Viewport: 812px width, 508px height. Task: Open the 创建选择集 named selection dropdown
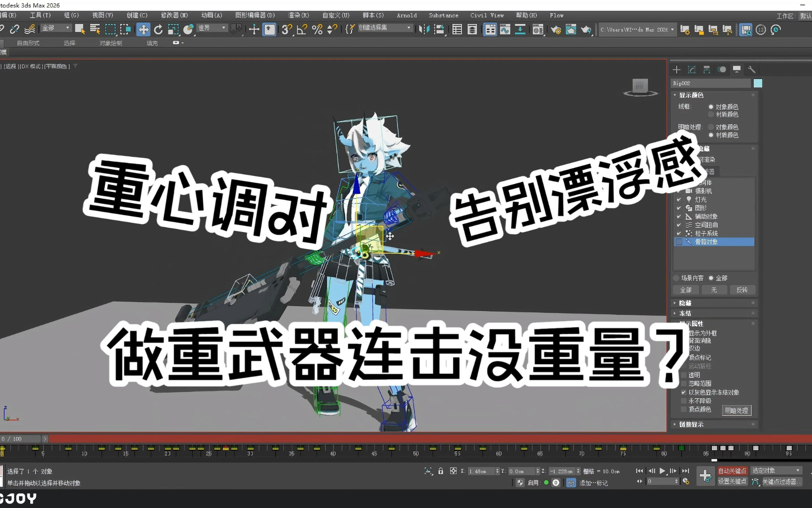[x=385, y=28]
